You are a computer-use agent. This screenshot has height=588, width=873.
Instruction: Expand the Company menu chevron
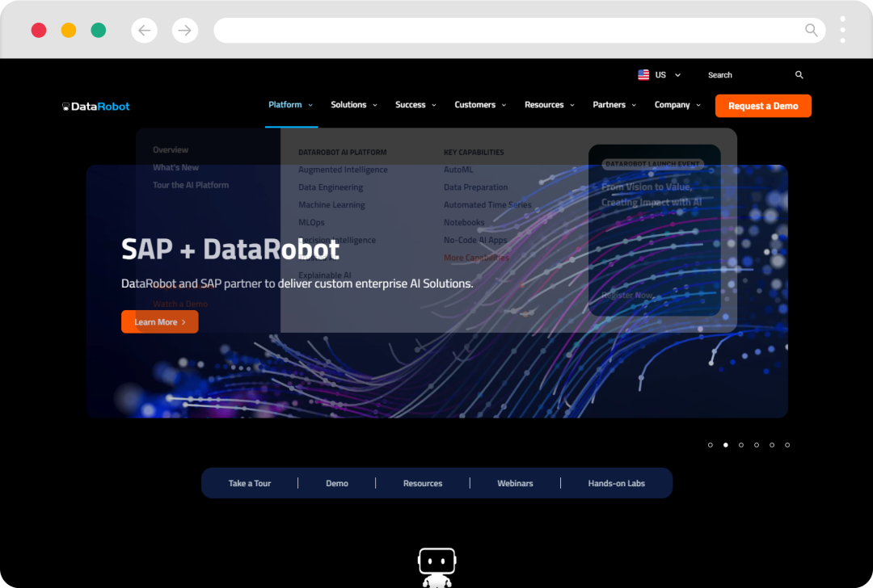click(698, 105)
